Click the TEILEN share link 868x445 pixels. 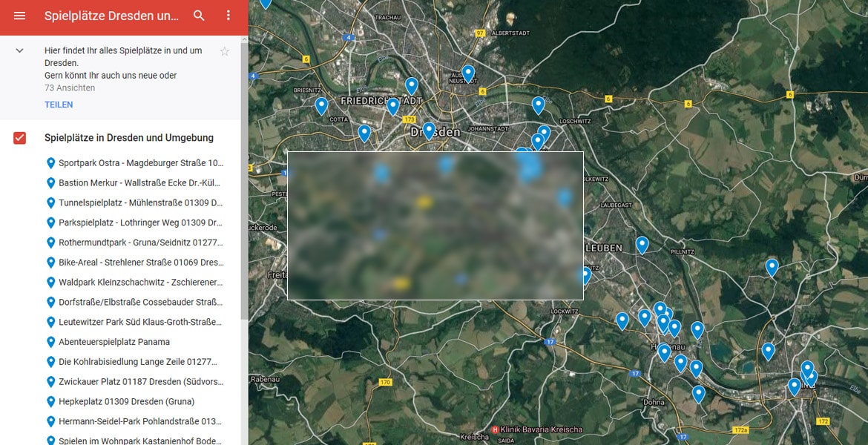pos(59,105)
